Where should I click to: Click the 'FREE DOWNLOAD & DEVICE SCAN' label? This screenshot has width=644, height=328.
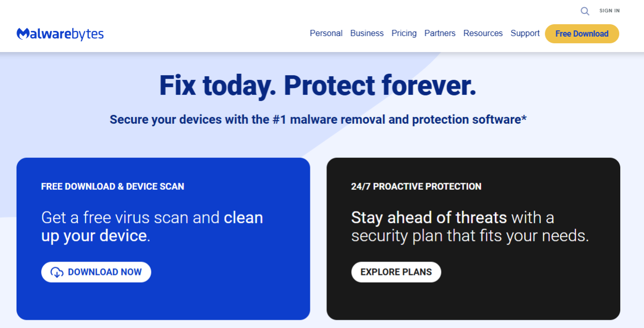click(x=113, y=187)
